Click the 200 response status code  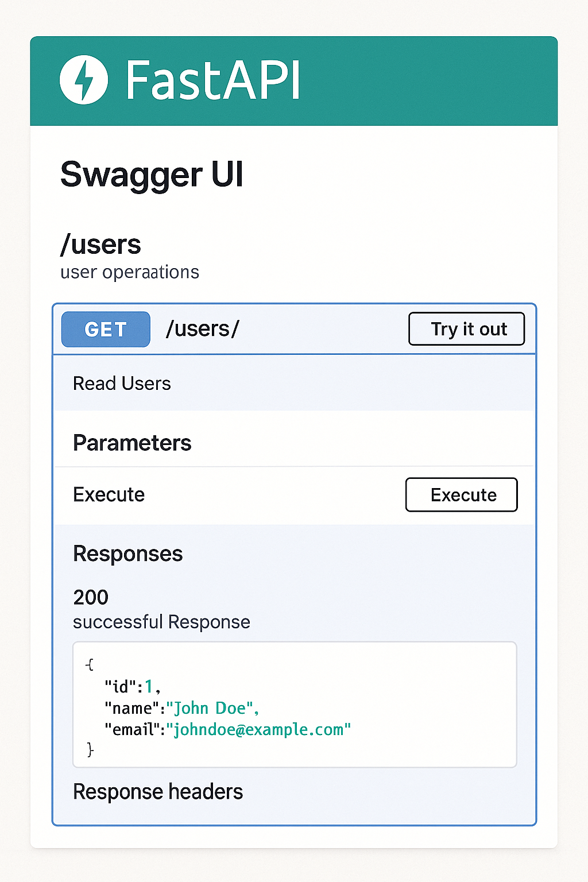[x=90, y=597]
